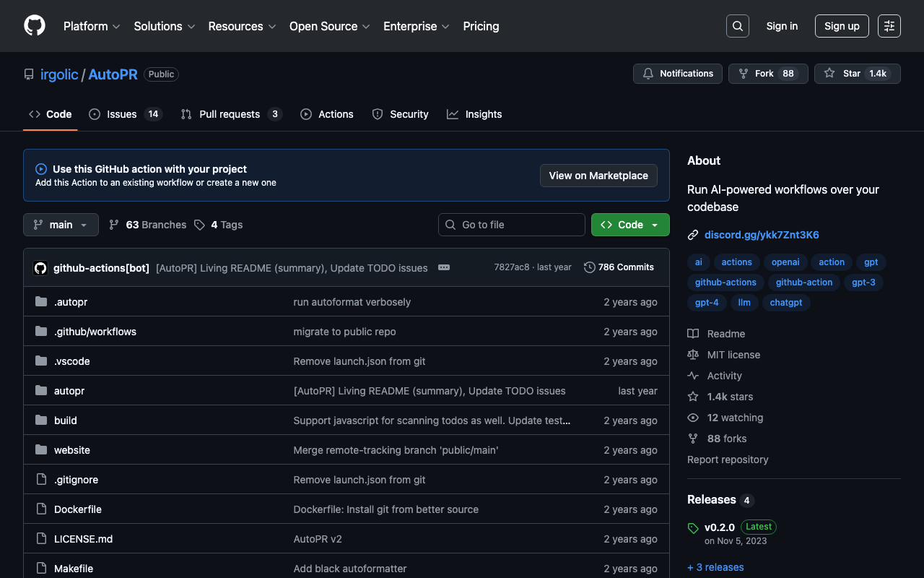Click the Tags icon next to 4 Tags
This screenshot has width=924, height=578.
pos(200,225)
